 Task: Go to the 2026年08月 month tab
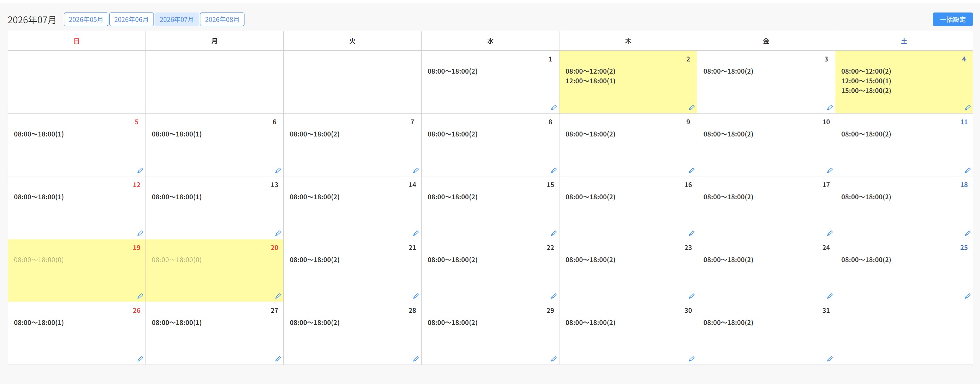222,19
